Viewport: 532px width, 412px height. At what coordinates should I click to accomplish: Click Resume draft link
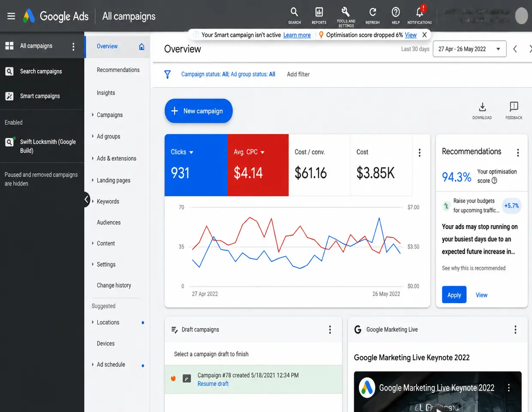pos(213,384)
